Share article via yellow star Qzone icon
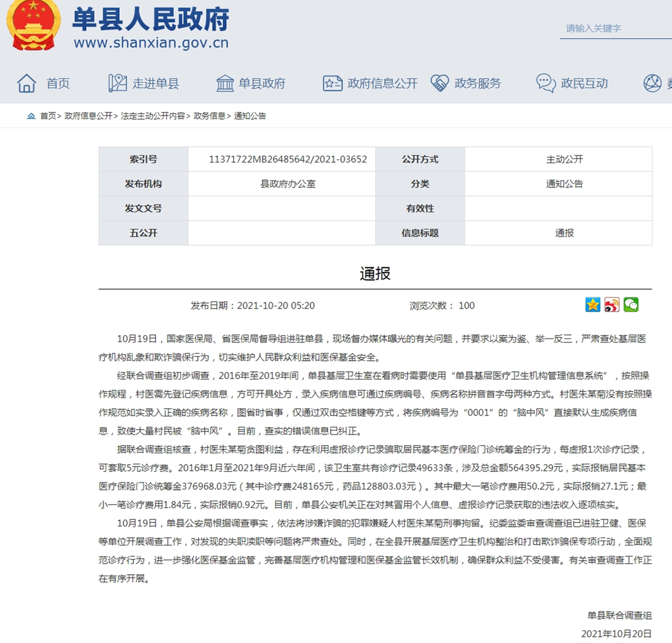This screenshot has width=672, height=643. tap(593, 305)
